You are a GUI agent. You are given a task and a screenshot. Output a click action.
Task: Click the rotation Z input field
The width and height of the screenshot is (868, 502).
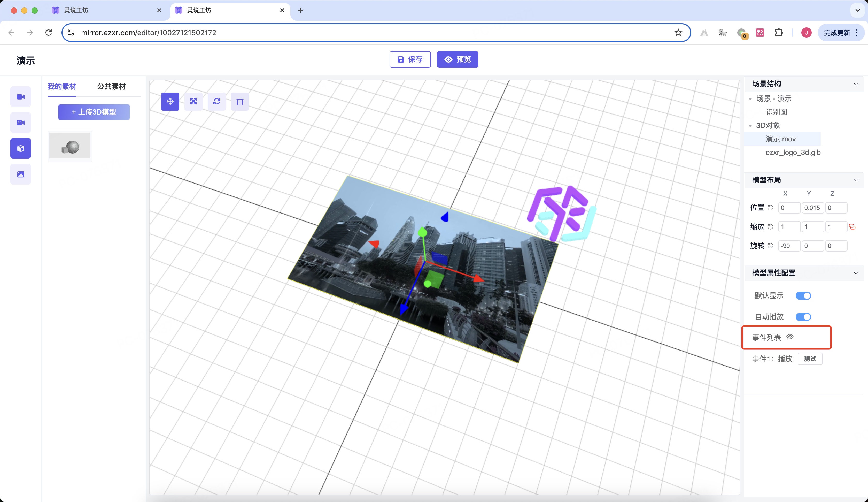pos(836,246)
